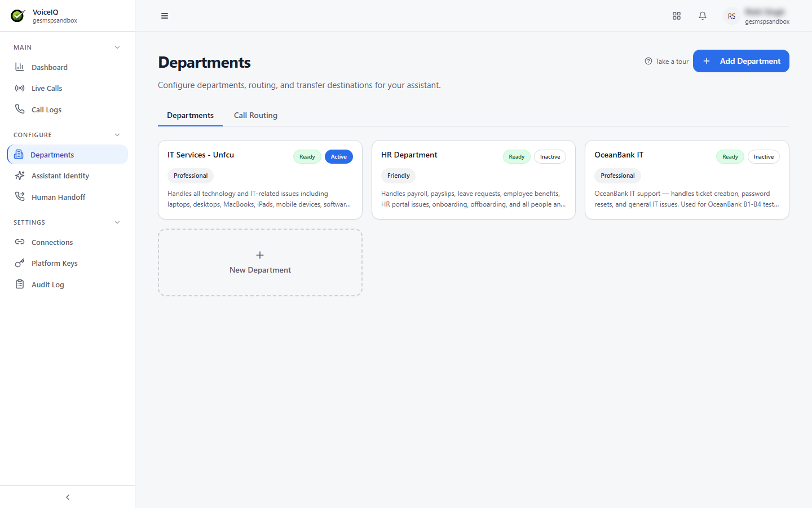Click the Inactive badge on HR Department card
Image resolution: width=812 pixels, height=508 pixels.
pos(550,157)
